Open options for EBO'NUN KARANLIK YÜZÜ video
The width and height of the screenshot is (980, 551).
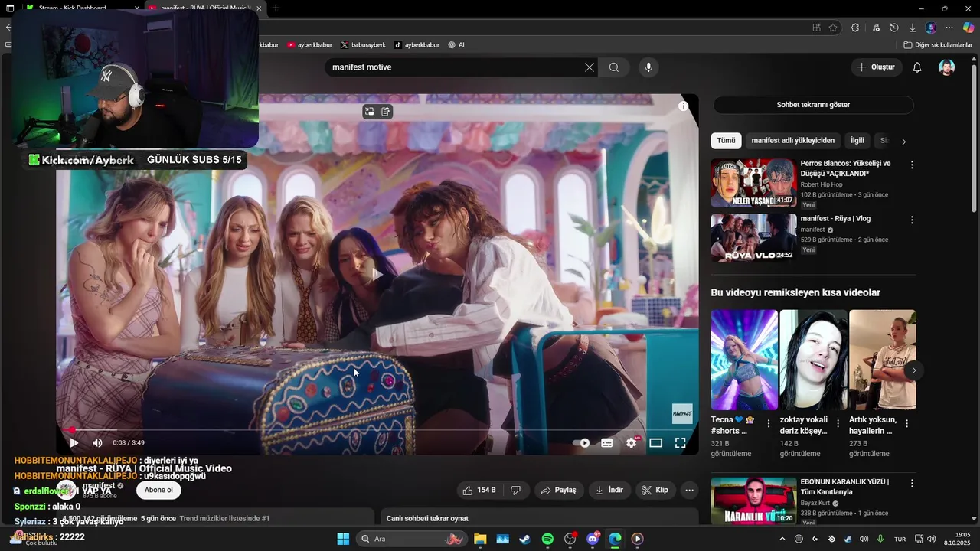click(911, 483)
